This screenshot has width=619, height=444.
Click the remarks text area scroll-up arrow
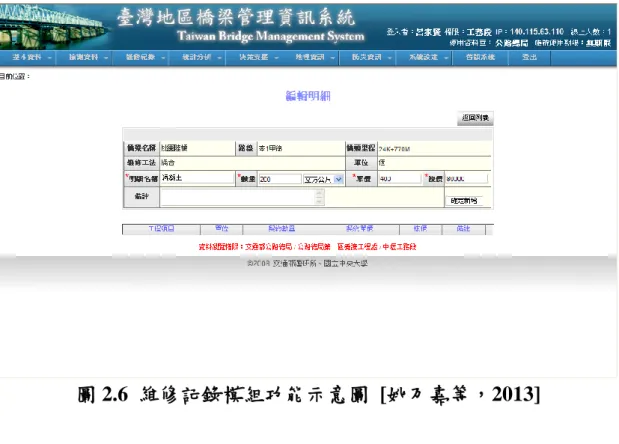click(320, 193)
